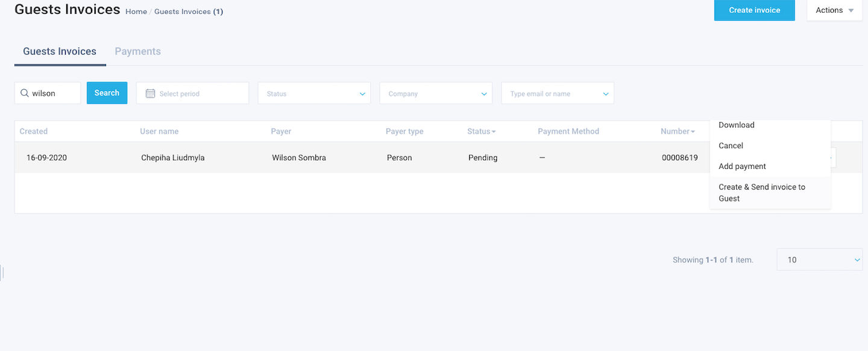This screenshot has width=868, height=351.
Task: Click the Status column sort arrow
Action: coord(494,131)
